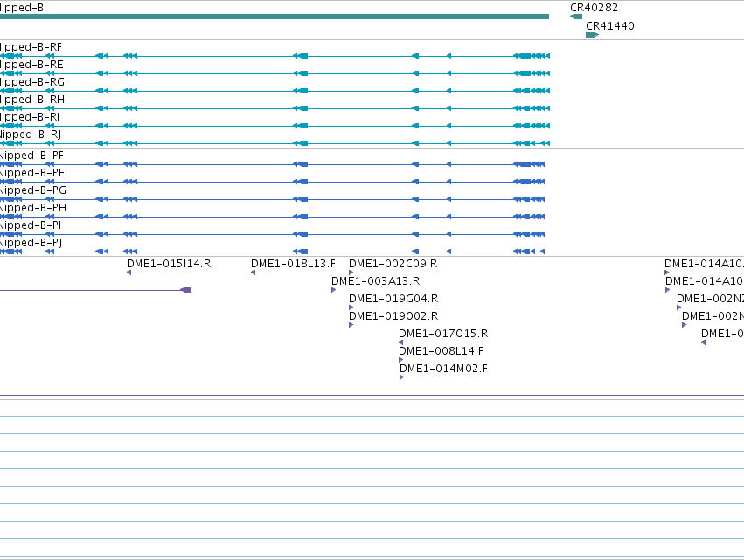Open the CR41440 gene label
Screen dimensions: 744x560
point(610,25)
